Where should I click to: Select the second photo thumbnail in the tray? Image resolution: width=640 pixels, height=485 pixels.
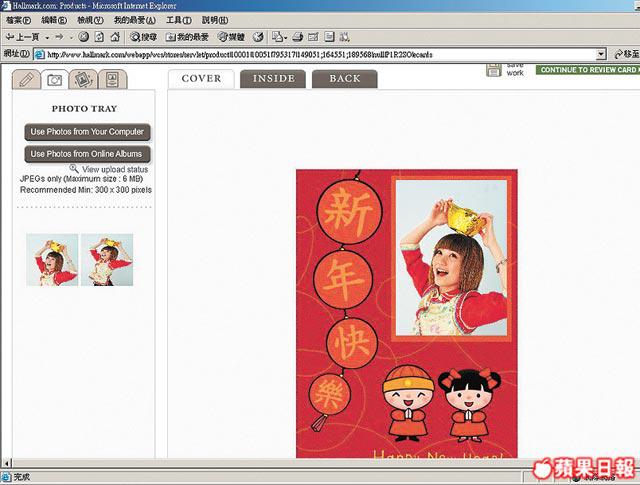click(x=107, y=260)
